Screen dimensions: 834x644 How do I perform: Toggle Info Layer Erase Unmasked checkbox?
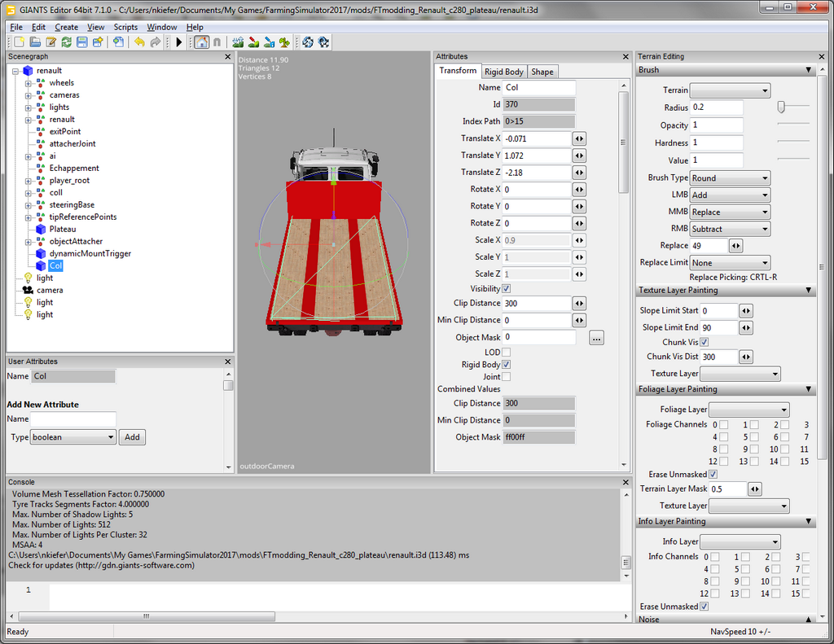point(705,607)
